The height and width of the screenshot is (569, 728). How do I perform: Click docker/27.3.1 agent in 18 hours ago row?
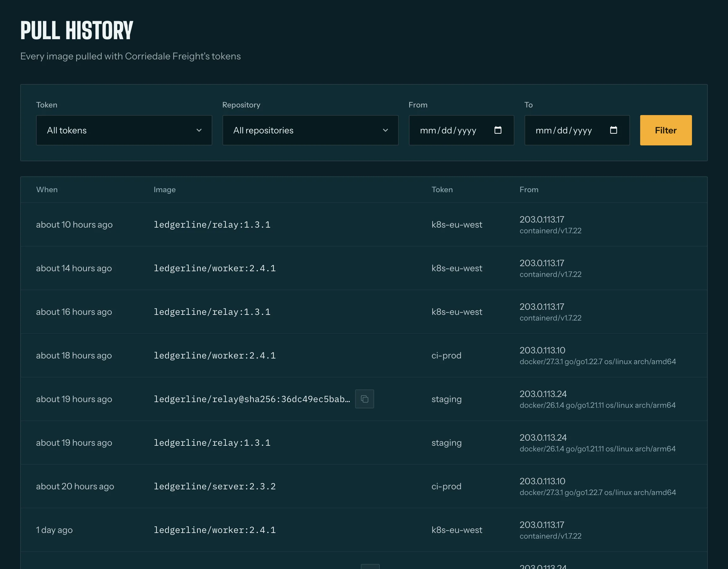pos(598,362)
